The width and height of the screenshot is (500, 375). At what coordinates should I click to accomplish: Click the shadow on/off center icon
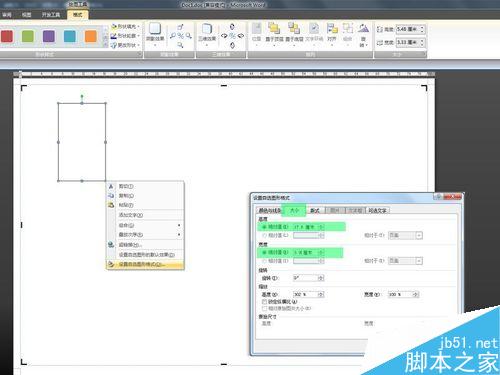180,36
